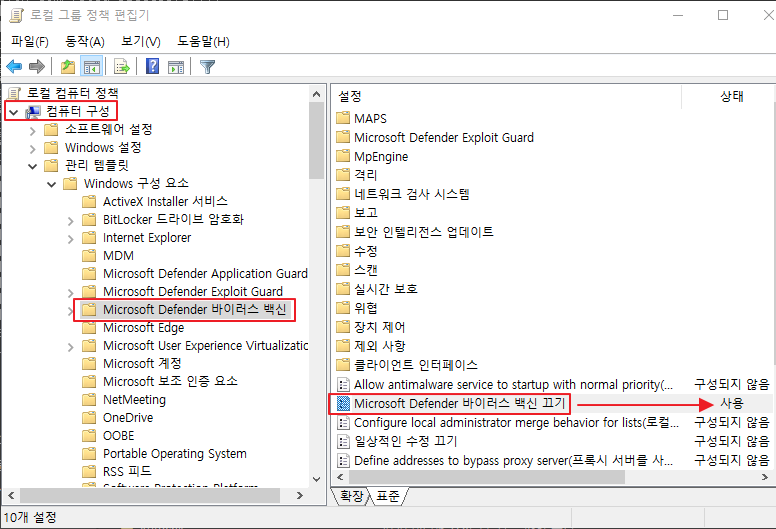Collapse the 관리 템플릿 node
This screenshot has height=529, width=776.
[33, 167]
